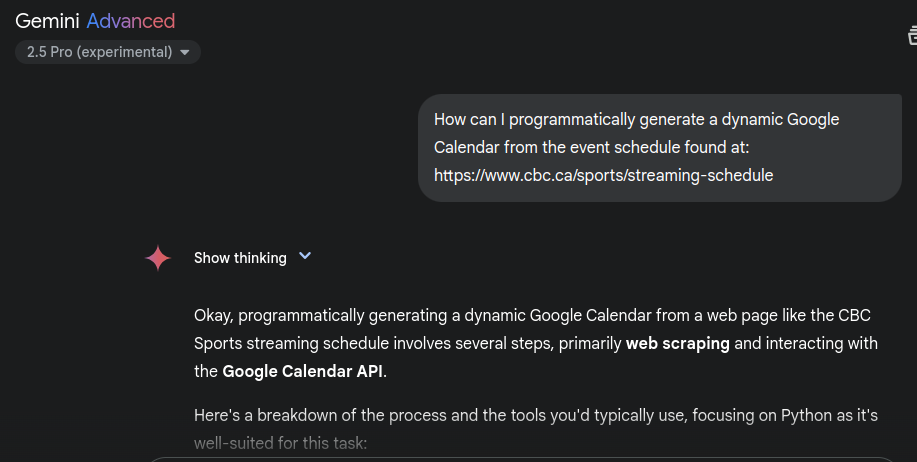Open the 2.5 Pro (experimental) model selector

click(108, 52)
